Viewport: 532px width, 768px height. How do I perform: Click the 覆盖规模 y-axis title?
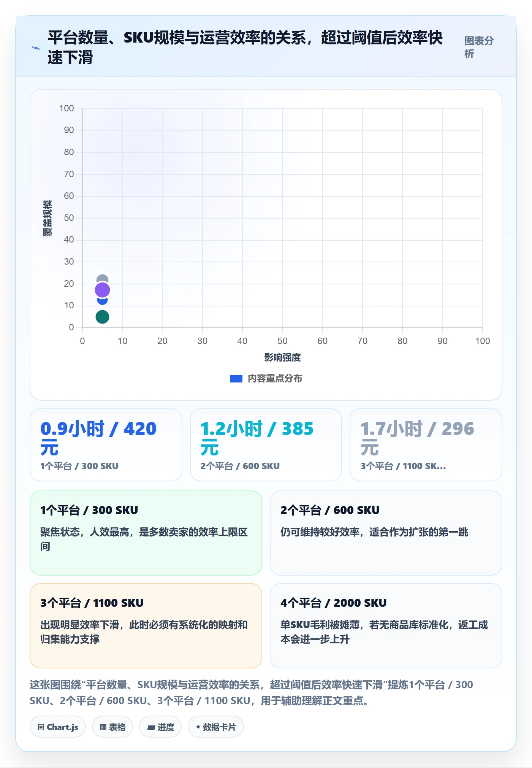[47, 218]
